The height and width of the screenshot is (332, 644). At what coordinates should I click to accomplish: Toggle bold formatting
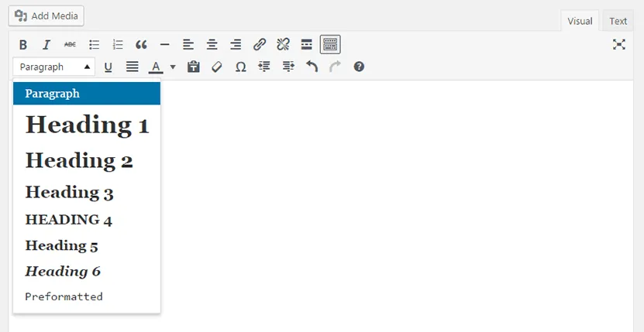(23, 45)
